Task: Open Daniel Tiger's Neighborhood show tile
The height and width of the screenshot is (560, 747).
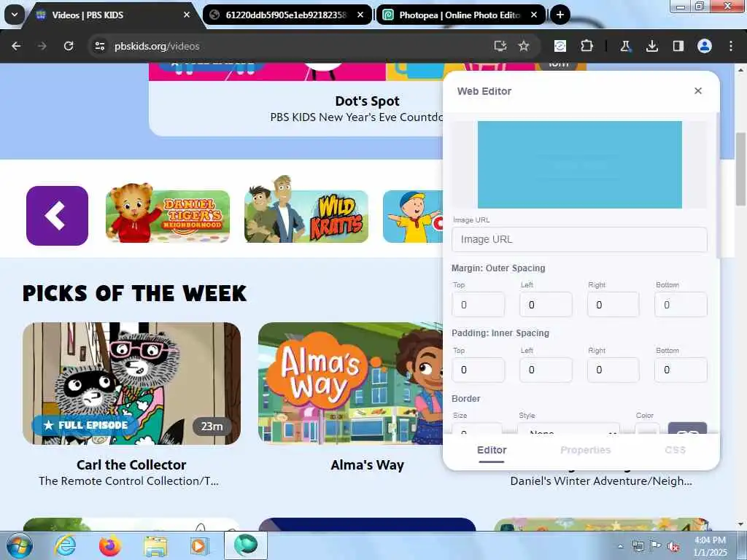Action: (x=168, y=214)
